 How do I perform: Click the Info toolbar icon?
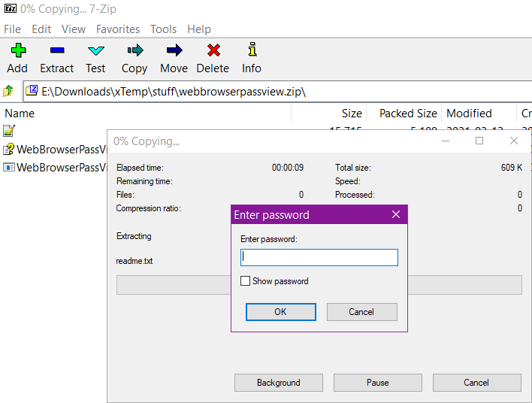(252, 49)
